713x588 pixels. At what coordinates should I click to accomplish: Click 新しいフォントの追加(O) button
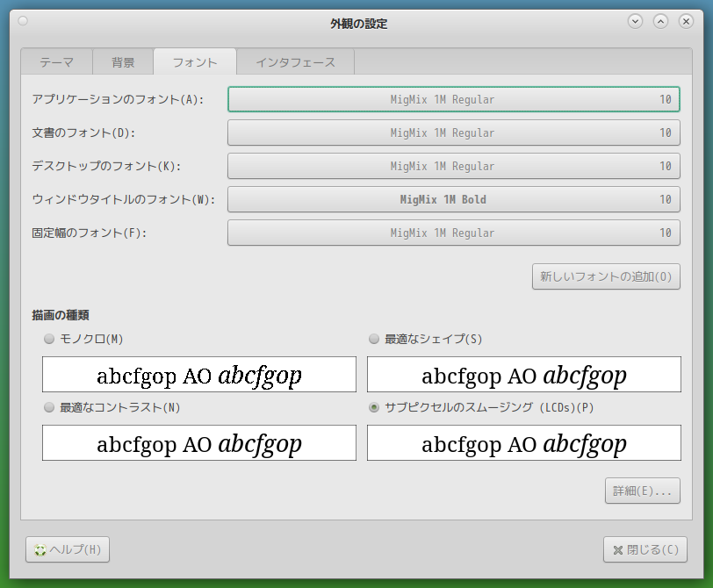click(606, 276)
